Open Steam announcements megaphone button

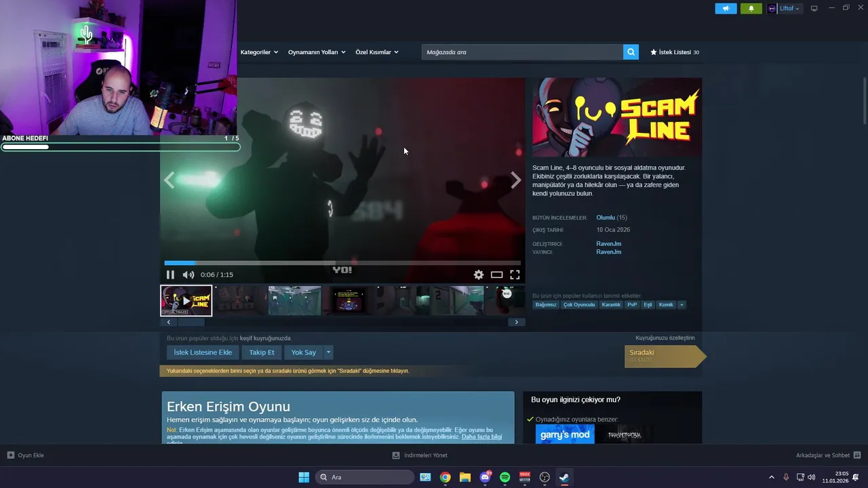pyautogui.click(x=726, y=8)
